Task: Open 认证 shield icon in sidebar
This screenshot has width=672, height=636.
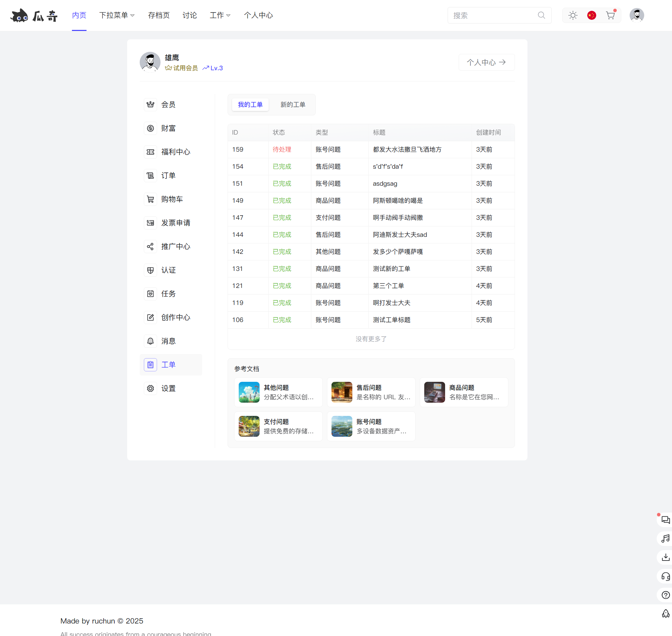Action: [150, 270]
